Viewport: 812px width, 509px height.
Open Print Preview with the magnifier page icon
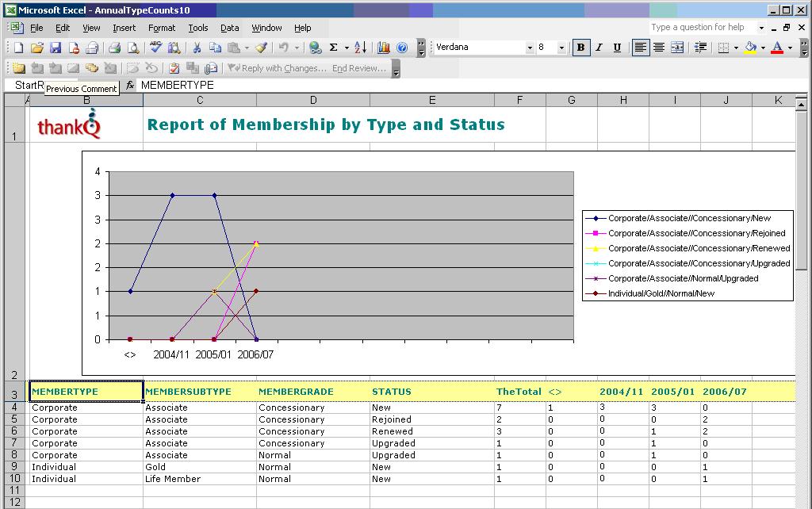point(133,48)
